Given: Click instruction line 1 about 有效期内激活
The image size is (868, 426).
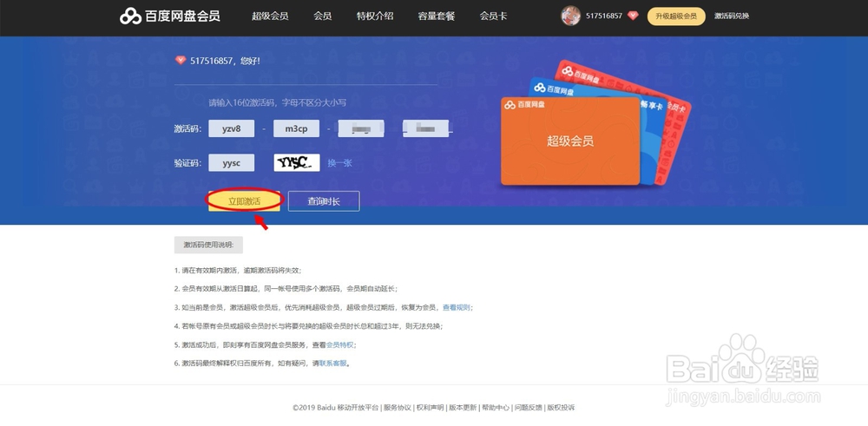Looking at the screenshot, I should pyautogui.click(x=238, y=271).
